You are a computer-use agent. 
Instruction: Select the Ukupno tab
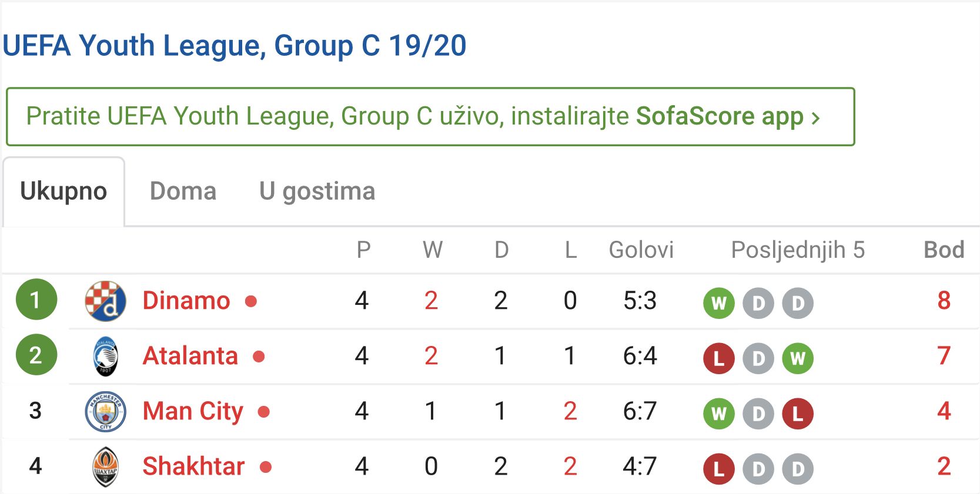(63, 191)
